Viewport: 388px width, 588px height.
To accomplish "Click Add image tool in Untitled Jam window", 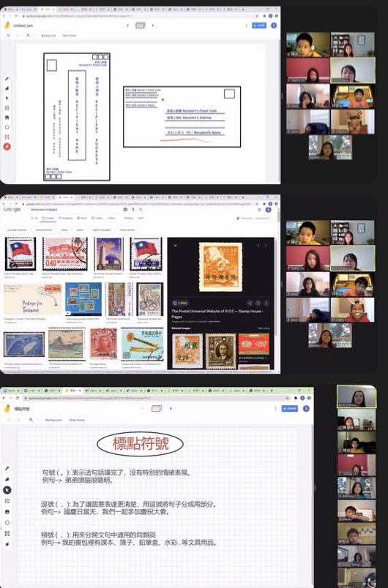I will (7, 118).
